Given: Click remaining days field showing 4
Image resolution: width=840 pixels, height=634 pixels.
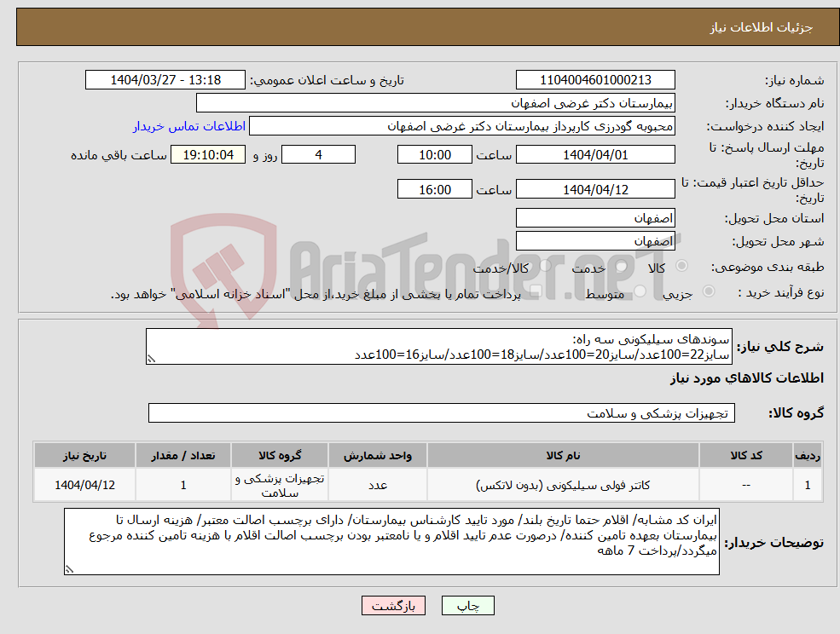Looking at the screenshot, I should pyautogui.click(x=318, y=155).
